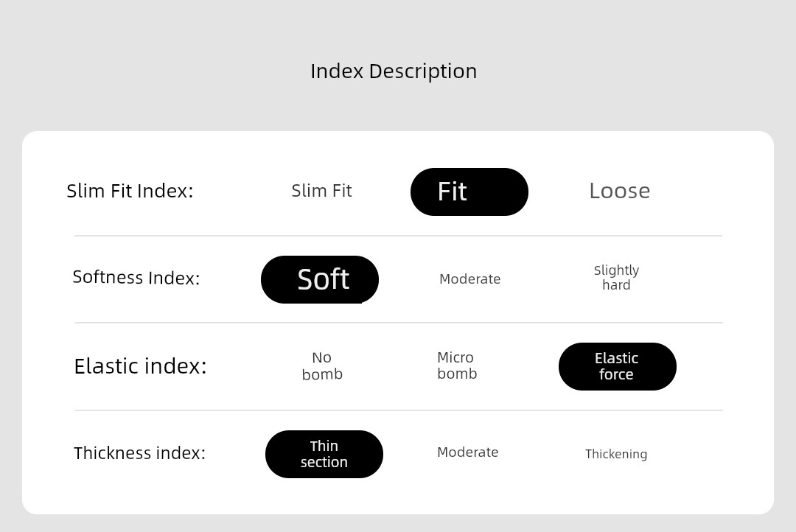This screenshot has height=532, width=796.
Task: Pick the Loose fit option
Action: 619,191
